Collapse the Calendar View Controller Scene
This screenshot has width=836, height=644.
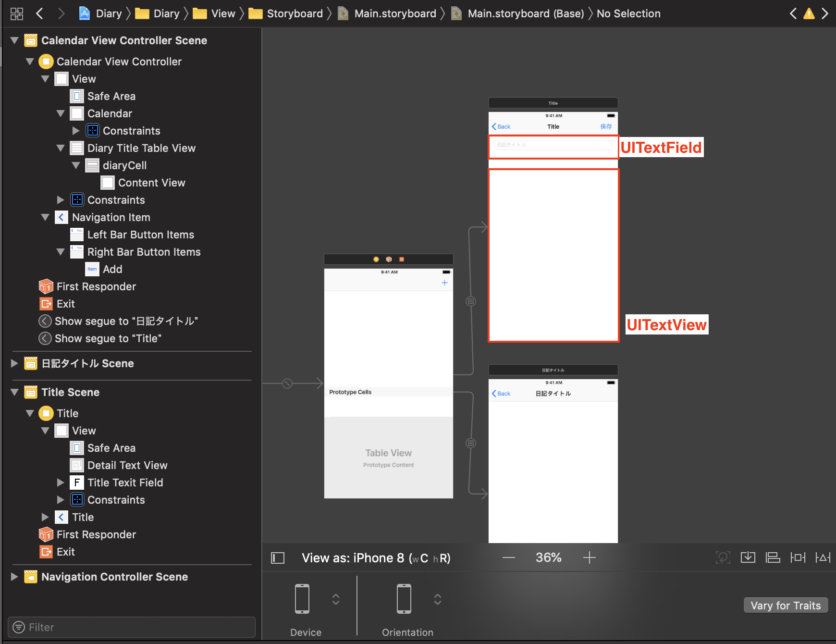pos(14,40)
